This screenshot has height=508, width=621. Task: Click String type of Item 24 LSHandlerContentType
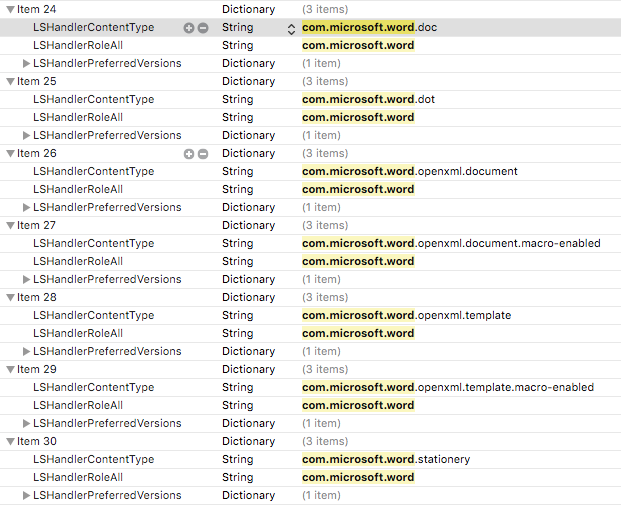tap(238, 27)
